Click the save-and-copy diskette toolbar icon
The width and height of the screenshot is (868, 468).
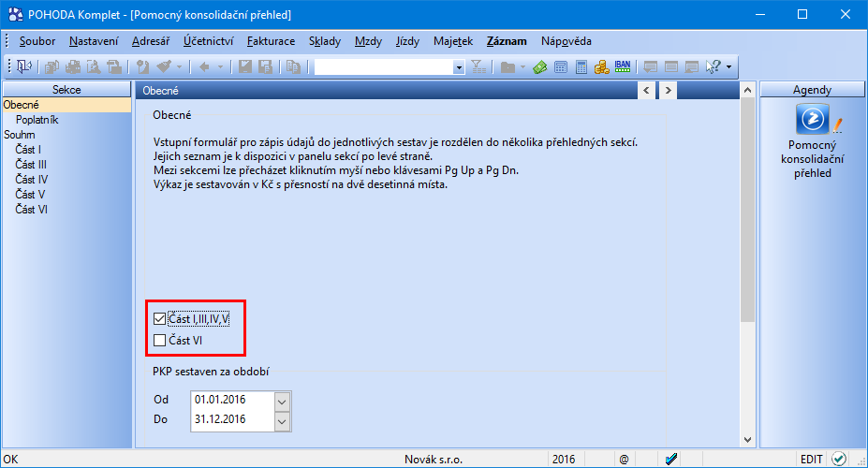coord(266,67)
